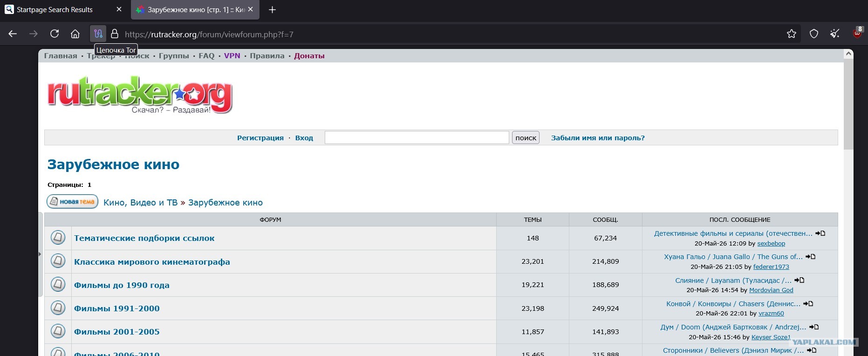Image resolution: width=868 pixels, height=356 pixels.
Task: Open the browser home page
Action: pyautogui.click(x=75, y=34)
